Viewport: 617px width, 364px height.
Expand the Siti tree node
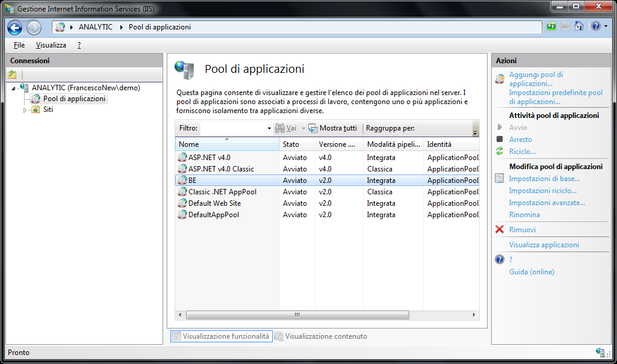[x=25, y=110]
